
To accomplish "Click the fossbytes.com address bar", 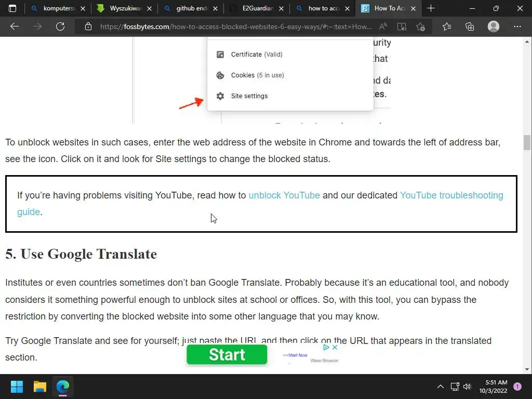I will [x=236, y=26].
